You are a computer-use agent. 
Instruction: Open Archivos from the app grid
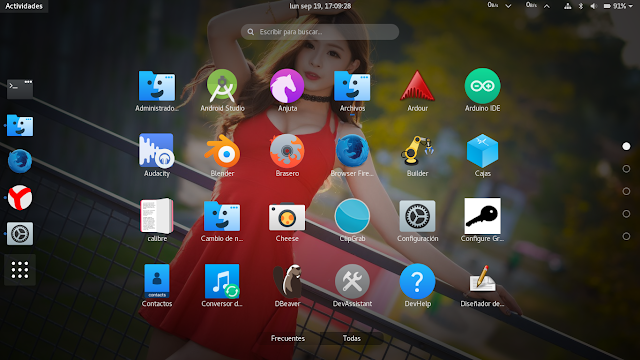(x=352, y=91)
